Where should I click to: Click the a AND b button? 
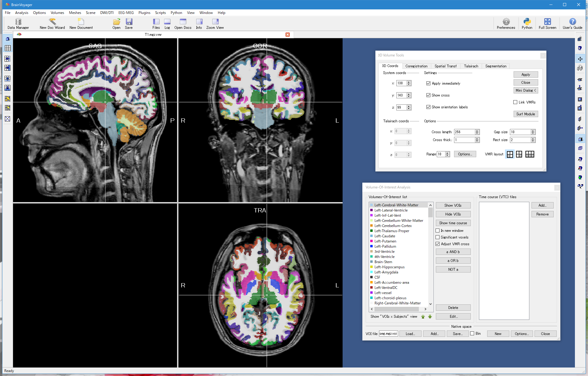(x=453, y=252)
